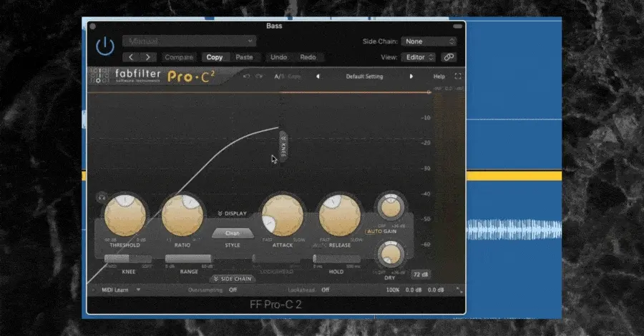644x336 pixels.
Task: Click the Redo button in plugin header
Action: [x=308, y=57]
